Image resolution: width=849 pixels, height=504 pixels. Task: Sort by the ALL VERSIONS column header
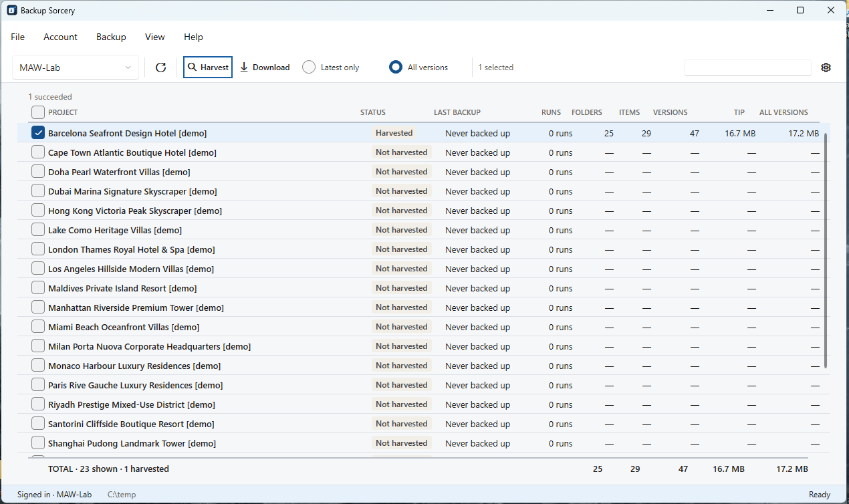(783, 112)
